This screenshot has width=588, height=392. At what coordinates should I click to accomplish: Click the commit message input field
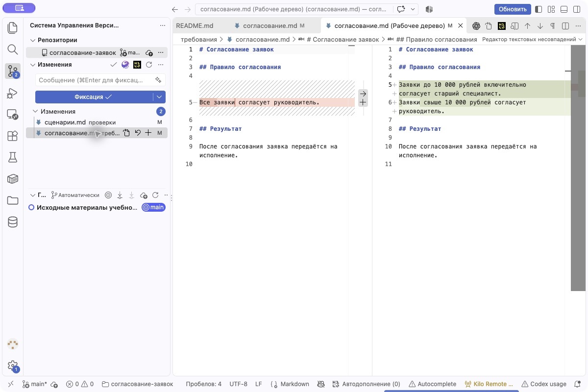click(100, 80)
